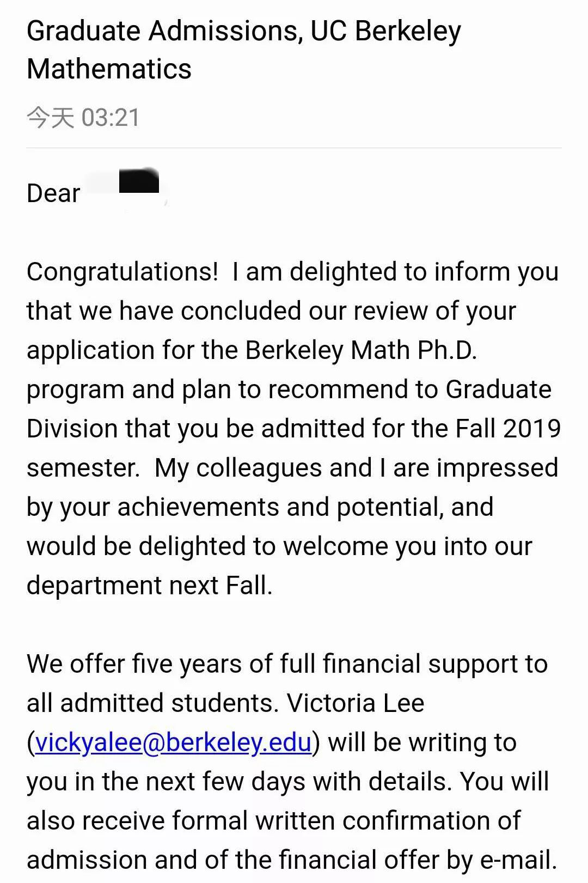
Task: Click the name Victoria Lee in the body
Action: click(x=356, y=703)
